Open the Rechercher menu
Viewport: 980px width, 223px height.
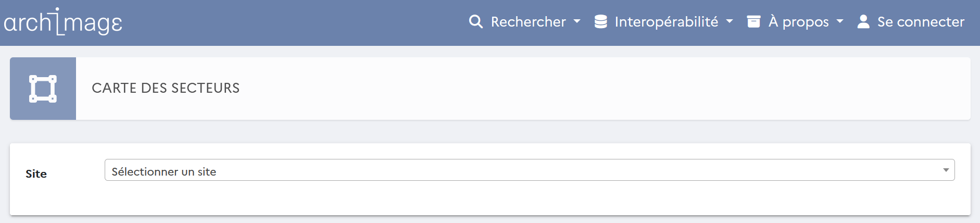point(528,22)
